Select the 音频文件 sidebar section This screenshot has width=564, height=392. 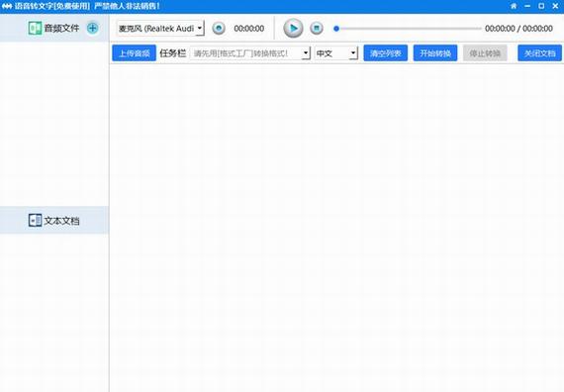tap(54, 28)
